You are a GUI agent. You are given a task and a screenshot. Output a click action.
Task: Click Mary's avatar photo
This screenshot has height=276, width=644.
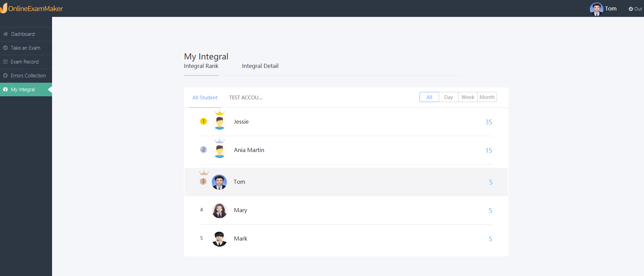[x=219, y=210]
